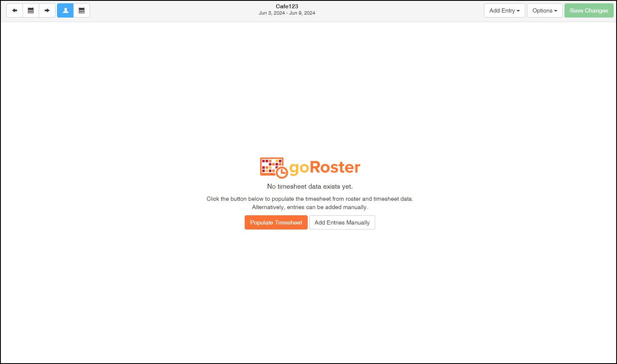The image size is (617, 364).
Task: Click the 'Click the button below' instruction text
Action: 310,199
